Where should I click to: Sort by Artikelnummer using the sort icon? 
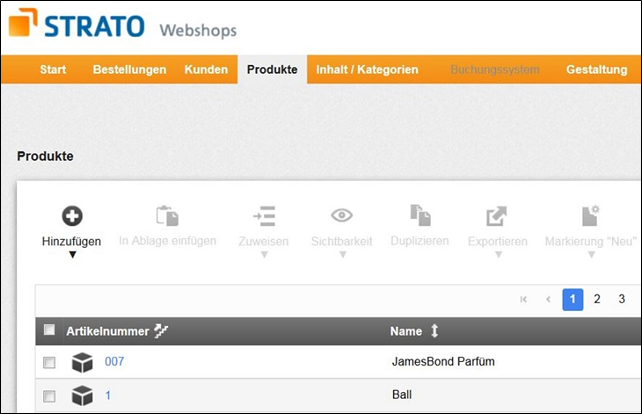pyautogui.click(x=161, y=330)
